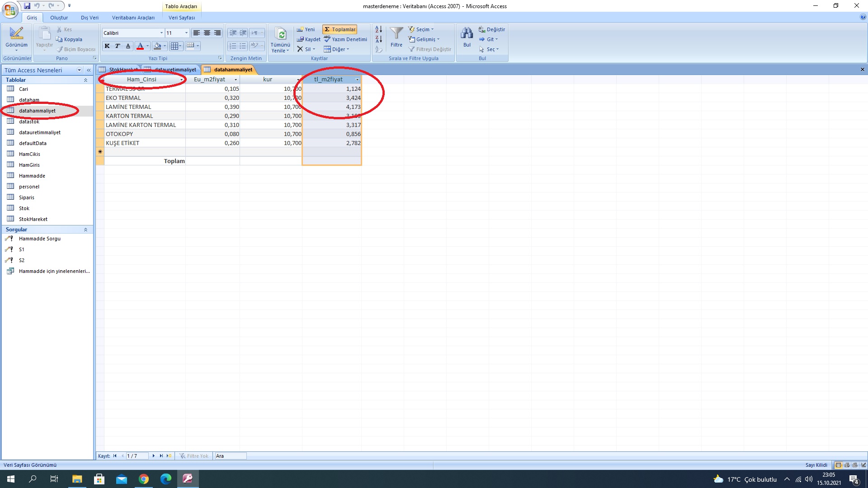Viewport: 868px width, 488px height.
Task: Toggle the Toplamlar totals row button
Action: (x=340, y=29)
